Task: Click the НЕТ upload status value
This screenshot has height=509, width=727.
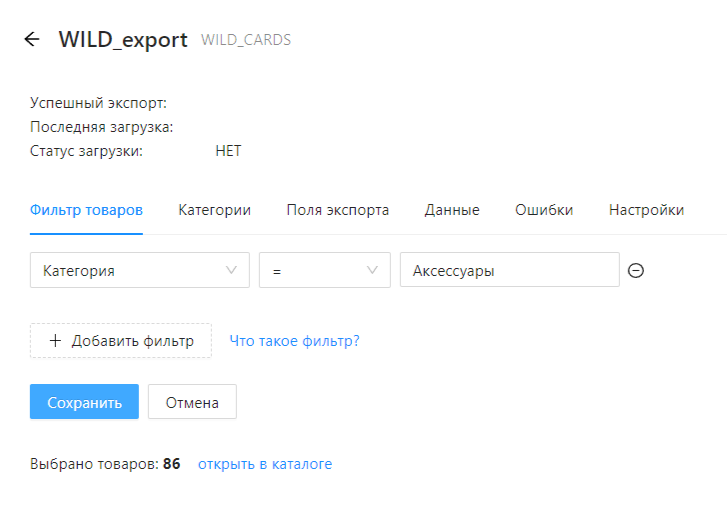Action: tap(228, 152)
